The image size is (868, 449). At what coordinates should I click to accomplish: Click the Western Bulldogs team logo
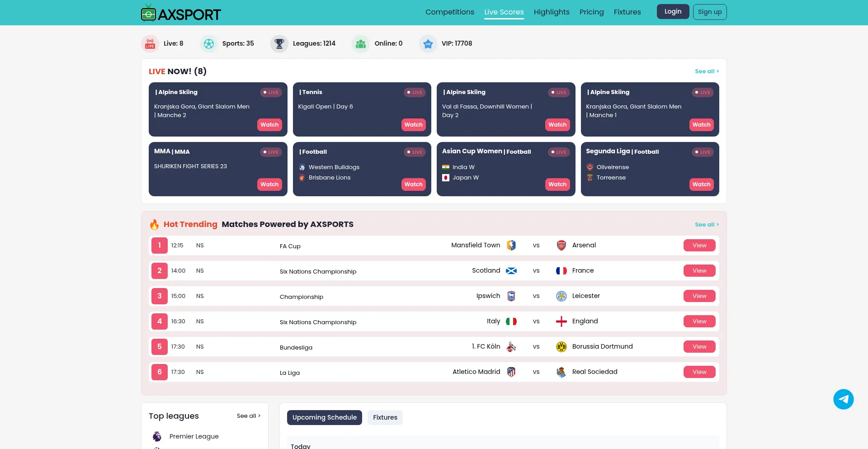tap(302, 167)
